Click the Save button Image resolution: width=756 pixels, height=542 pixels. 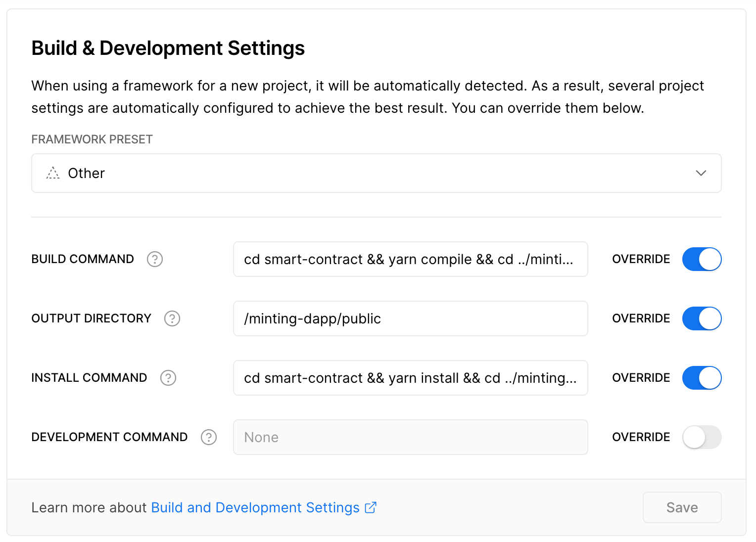tap(682, 507)
